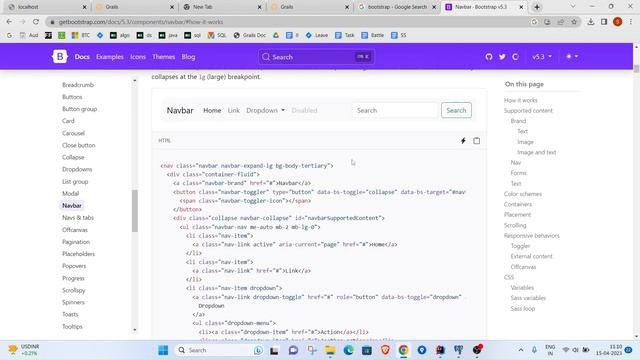
Task: Jump to Responsive behaviors section
Action: pyautogui.click(x=531, y=236)
